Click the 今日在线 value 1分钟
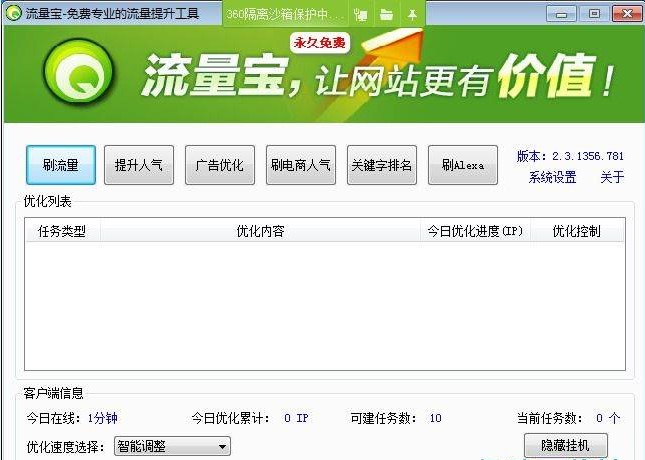645x460 pixels. click(x=102, y=418)
